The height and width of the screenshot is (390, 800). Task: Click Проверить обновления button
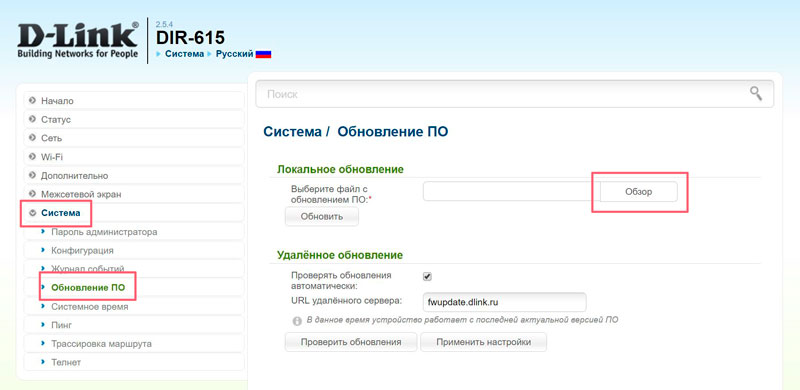click(351, 342)
